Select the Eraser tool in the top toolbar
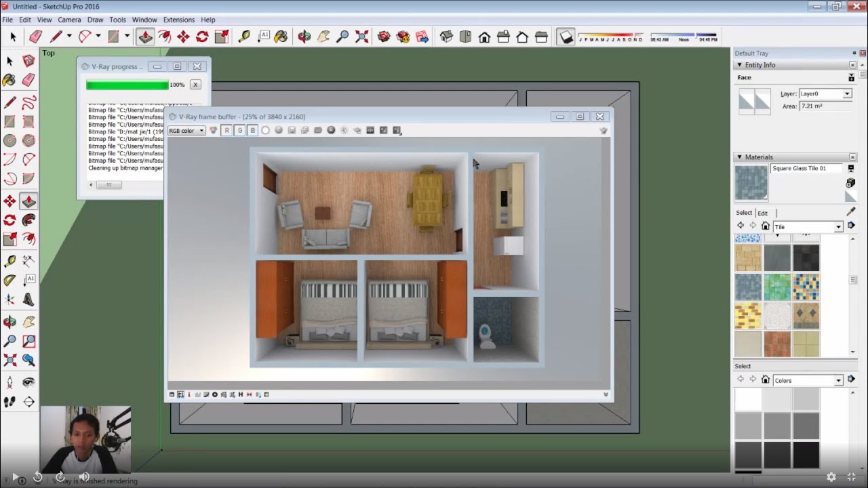 pyautogui.click(x=36, y=37)
